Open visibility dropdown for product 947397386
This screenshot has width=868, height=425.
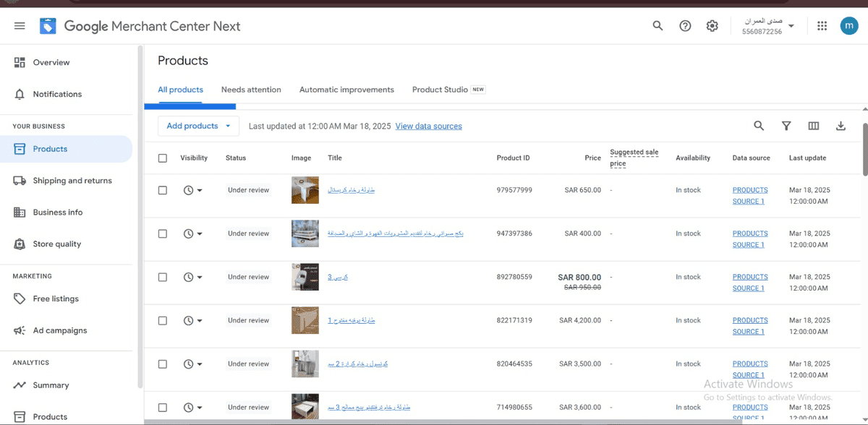tap(193, 233)
